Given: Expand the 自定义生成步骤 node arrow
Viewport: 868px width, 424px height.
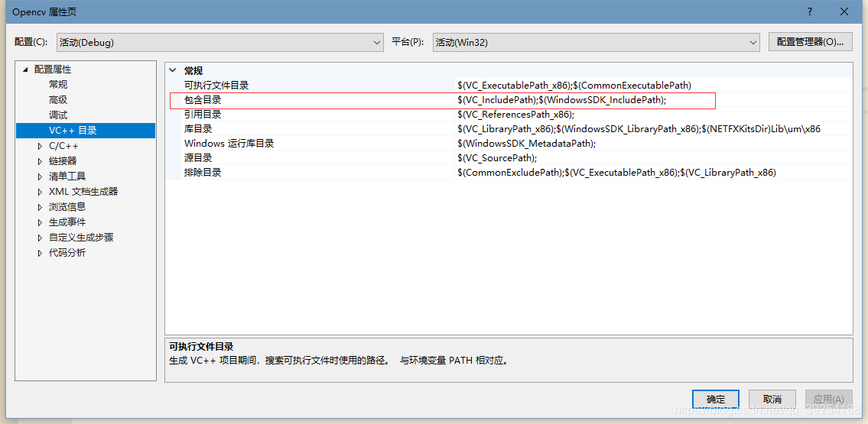Looking at the screenshot, I should pos(40,238).
